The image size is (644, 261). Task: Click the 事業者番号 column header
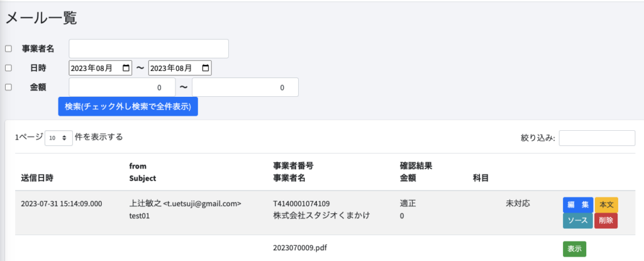[293, 167]
